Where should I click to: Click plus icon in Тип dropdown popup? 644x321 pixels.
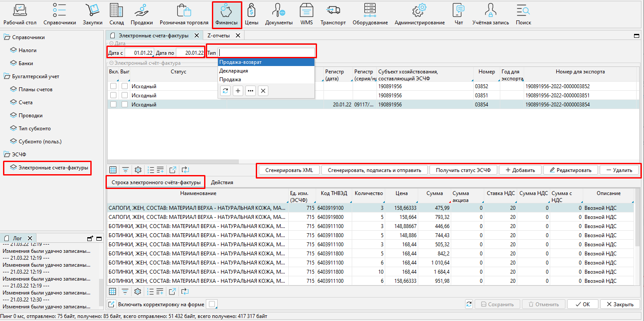click(x=238, y=91)
